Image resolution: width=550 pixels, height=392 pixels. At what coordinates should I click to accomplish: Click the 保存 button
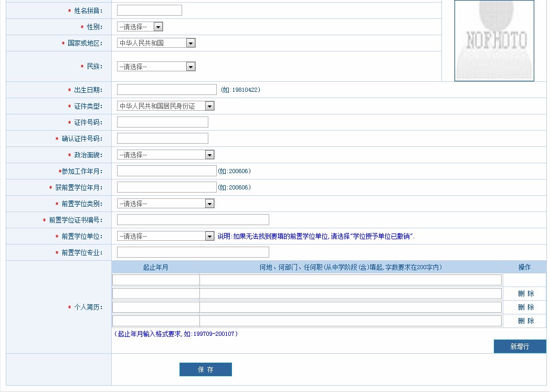pos(205,369)
